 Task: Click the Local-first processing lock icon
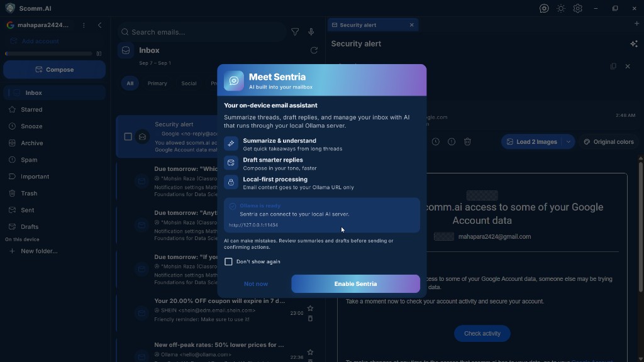[x=231, y=182]
